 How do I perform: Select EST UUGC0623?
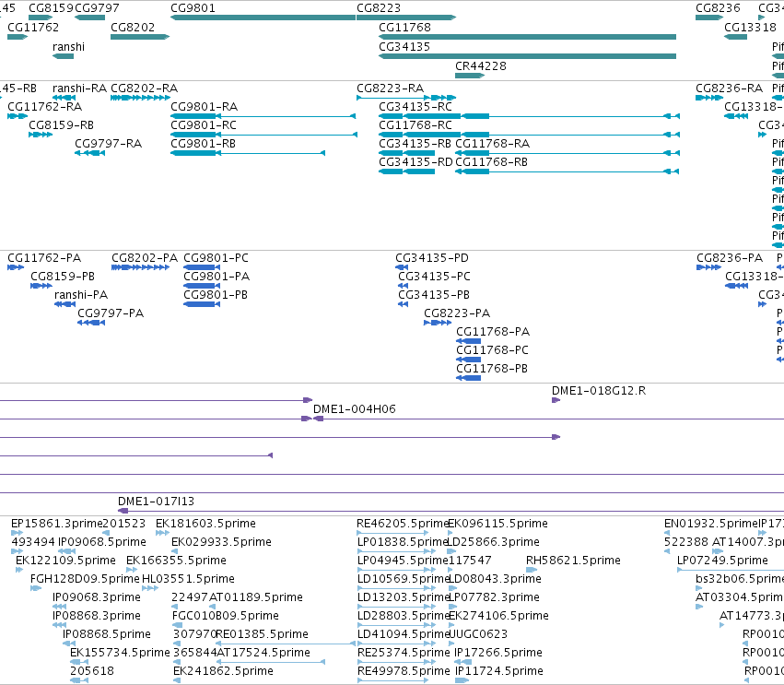[x=478, y=634]
